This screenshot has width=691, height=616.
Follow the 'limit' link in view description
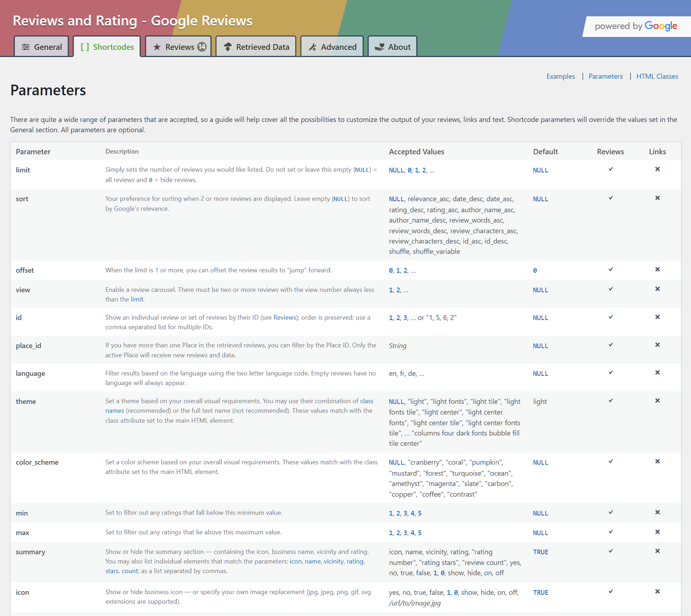(x=137, y=299)
